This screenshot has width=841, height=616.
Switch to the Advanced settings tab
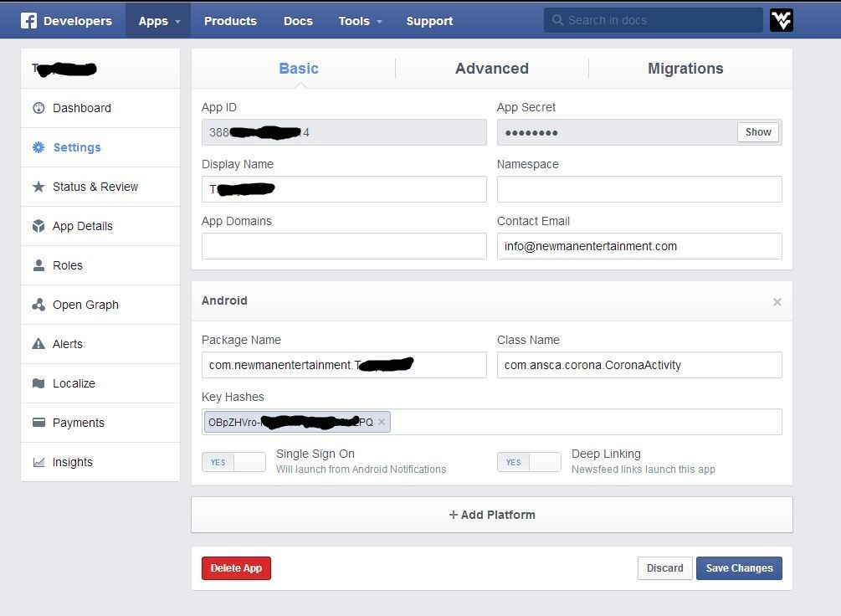pyautogui.click(x=492, y=69)
